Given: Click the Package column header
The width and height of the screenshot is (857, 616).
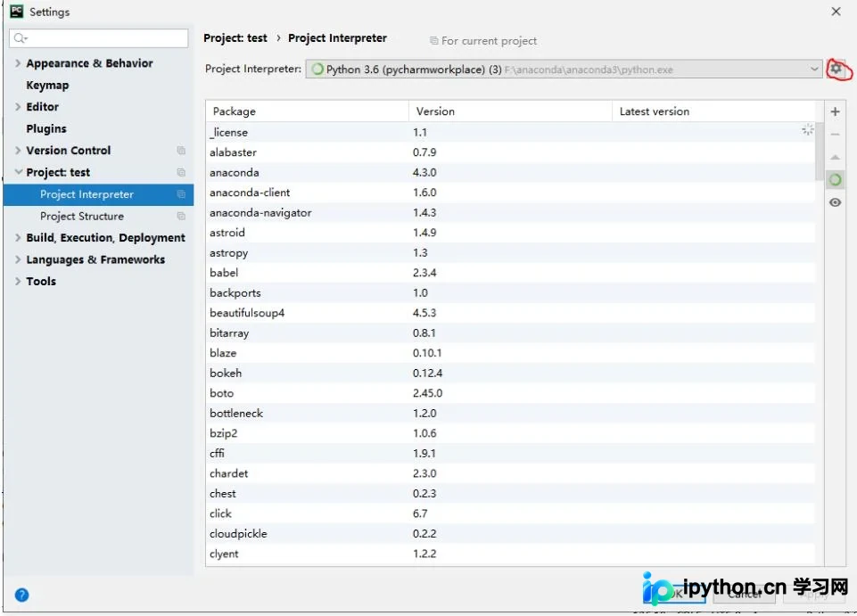Looking at the screenshot, I should [x=307, y=111].
